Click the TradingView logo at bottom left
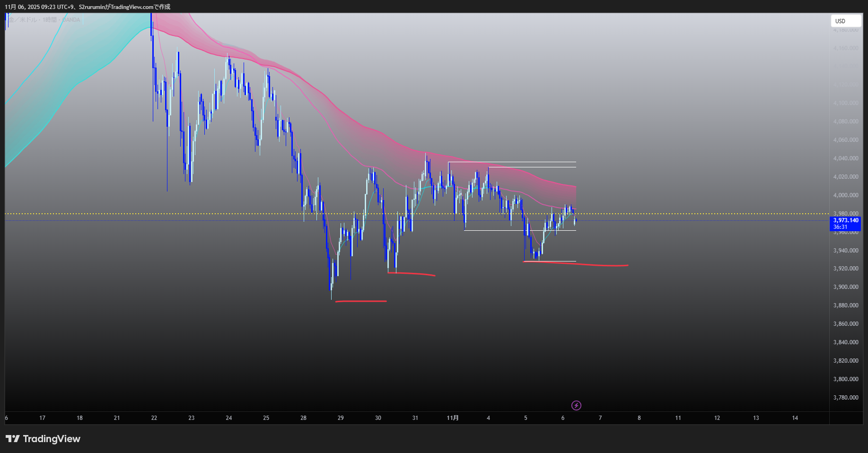The width and height of the screenshot is (868, 453). 43,439
